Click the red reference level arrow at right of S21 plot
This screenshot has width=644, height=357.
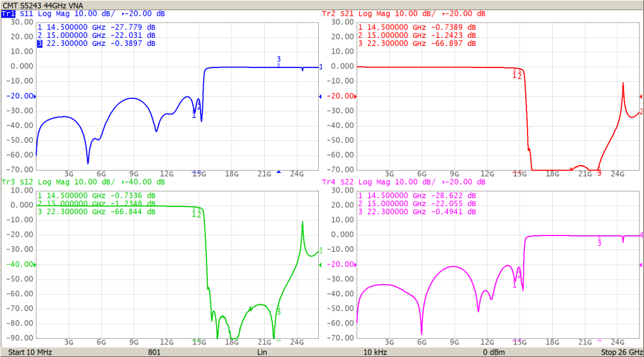[640, 96]
